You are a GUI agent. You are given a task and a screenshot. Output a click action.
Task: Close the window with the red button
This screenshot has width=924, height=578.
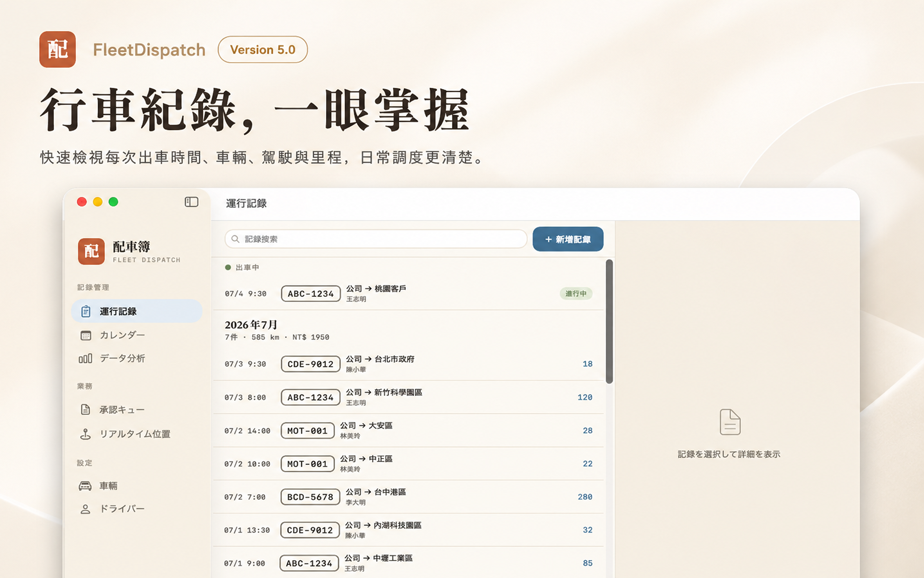[x=82, y=202]
